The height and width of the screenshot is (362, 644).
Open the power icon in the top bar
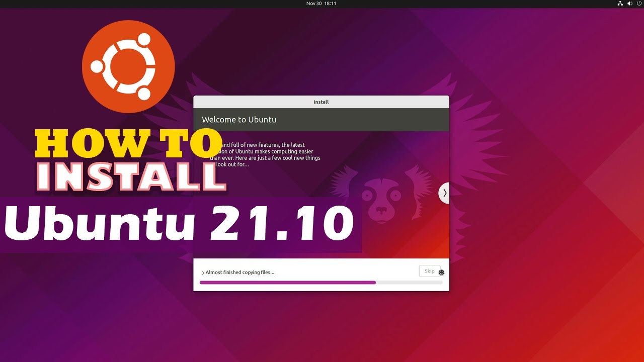click(639, 4)
